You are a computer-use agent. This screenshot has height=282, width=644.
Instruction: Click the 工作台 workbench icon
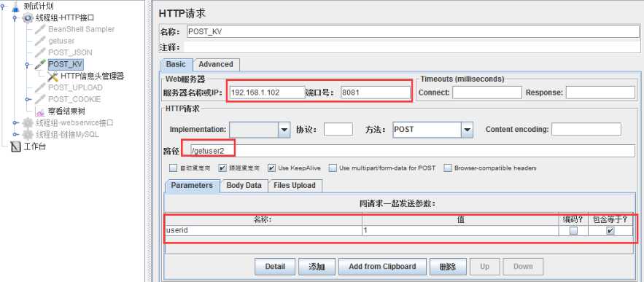click(15, 146)
